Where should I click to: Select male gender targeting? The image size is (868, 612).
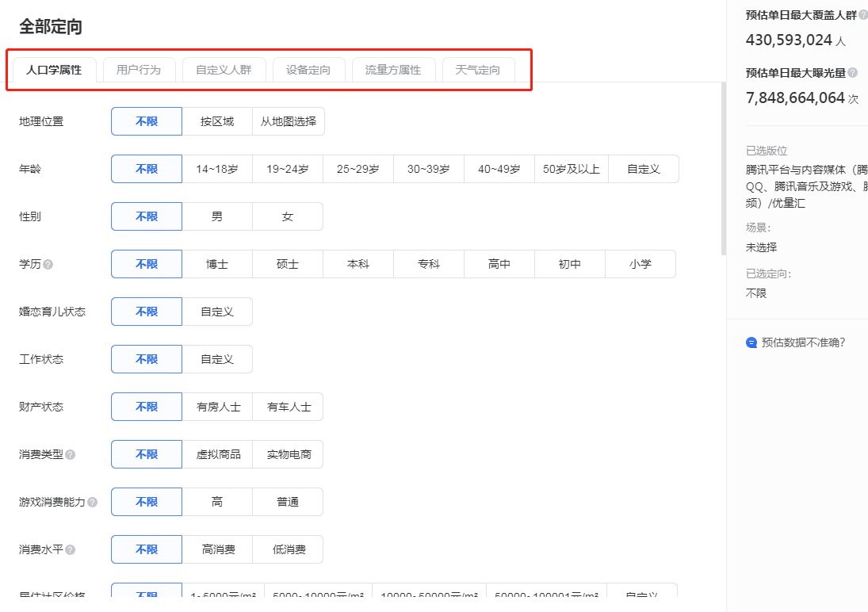coord(217,216)
